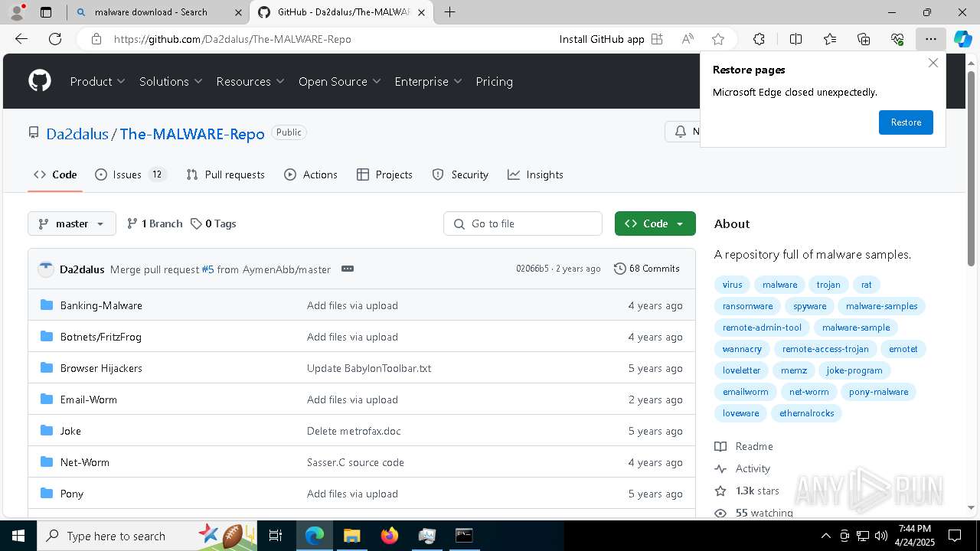Switch to the Security tab
The image size is (980, 551).
click(x=460, y=174)
